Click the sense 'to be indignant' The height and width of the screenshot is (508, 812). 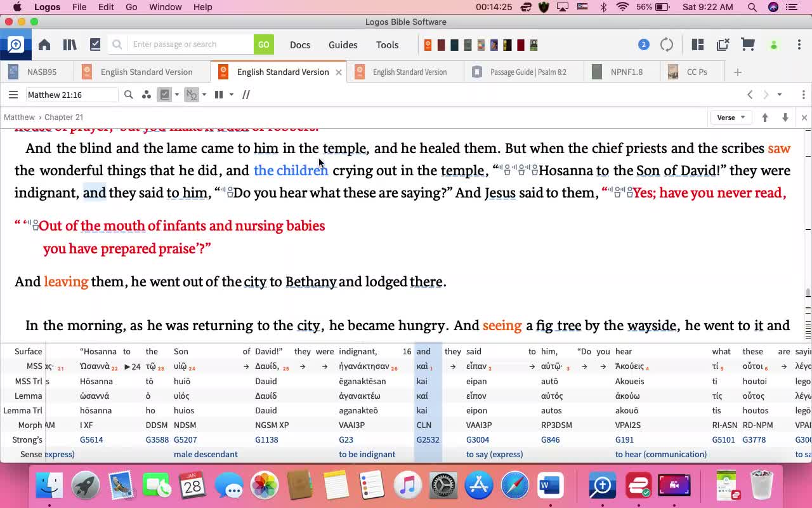click(x=367, y=454)
